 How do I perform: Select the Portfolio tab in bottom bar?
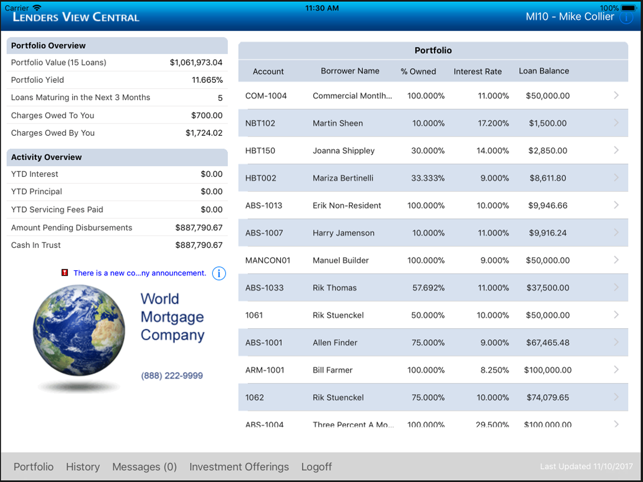click(33, 467)
